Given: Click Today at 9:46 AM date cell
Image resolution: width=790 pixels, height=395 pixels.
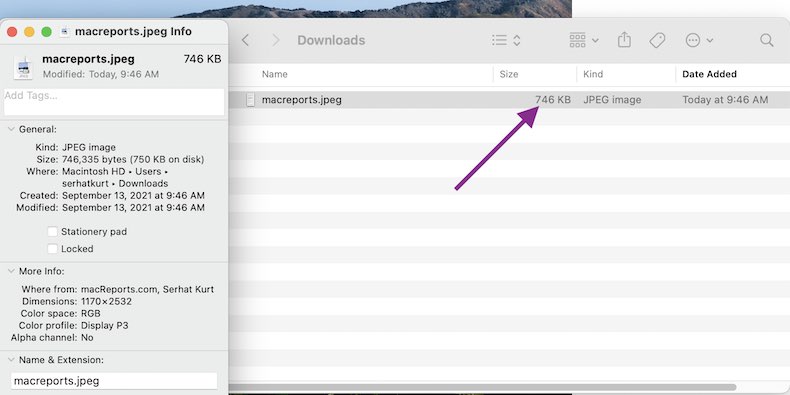Looking at the screenshot, I should point(725,100).
